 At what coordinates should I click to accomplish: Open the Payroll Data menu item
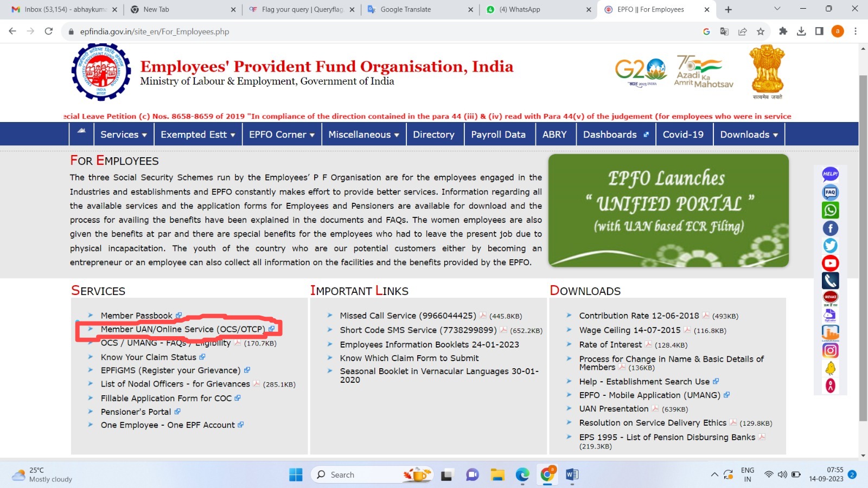(498, 134)
